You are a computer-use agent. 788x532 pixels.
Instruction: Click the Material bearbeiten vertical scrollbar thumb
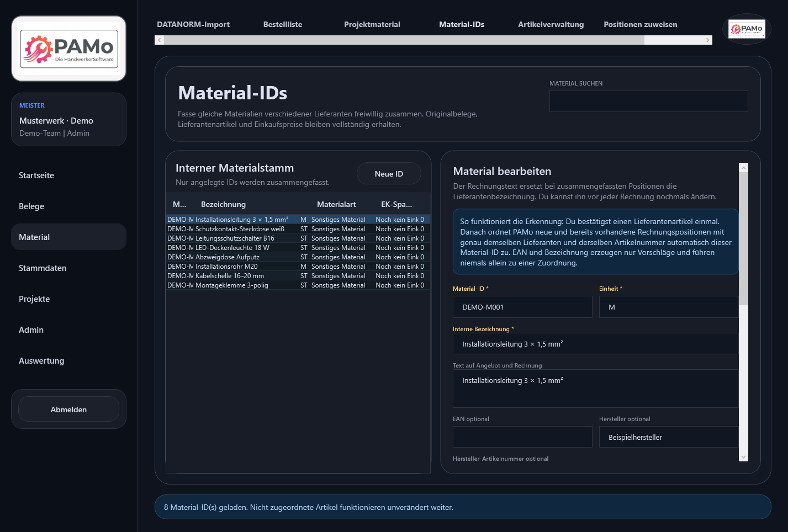[743, 238]
